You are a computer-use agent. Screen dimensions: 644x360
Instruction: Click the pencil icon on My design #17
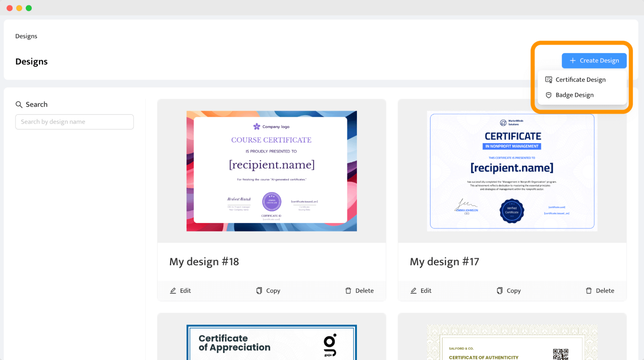pyautogui.click(x=413, y=291)
